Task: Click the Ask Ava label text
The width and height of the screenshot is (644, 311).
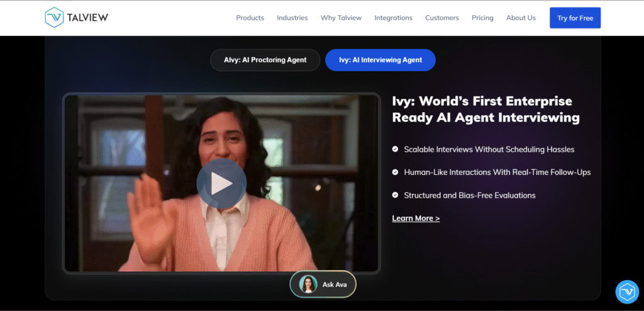Action: pyautogui.click(x=335, y=285)
